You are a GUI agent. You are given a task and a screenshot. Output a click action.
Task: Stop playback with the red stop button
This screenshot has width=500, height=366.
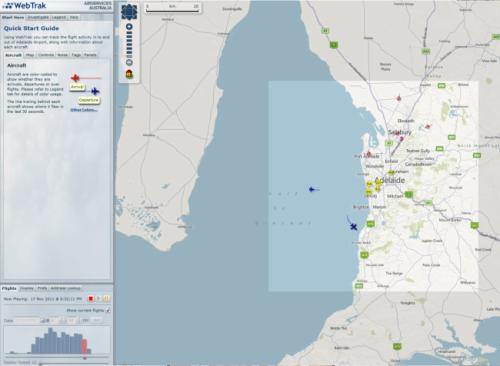[90, 299]
